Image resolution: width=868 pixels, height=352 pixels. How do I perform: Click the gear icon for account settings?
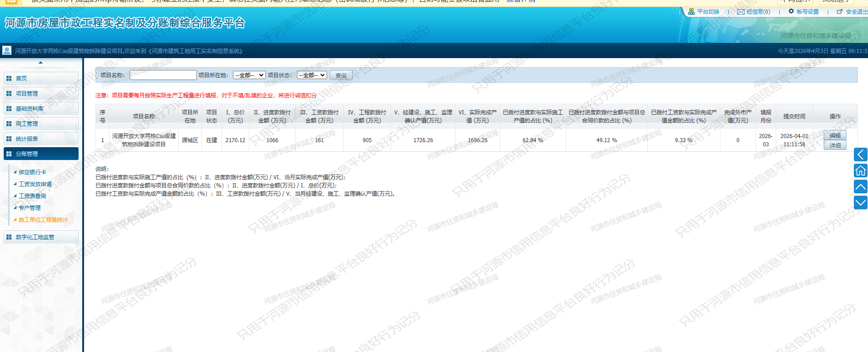pos(791,11)
